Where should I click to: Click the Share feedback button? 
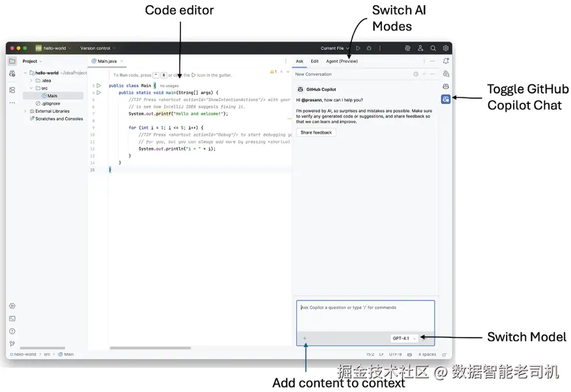(x=316, y=132)
